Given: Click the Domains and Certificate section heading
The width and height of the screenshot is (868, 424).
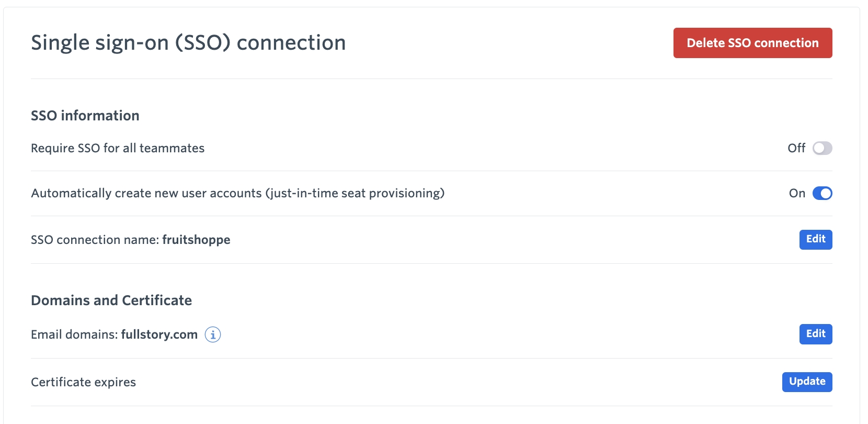Looking at the screenshot, I should coord(111,300).
